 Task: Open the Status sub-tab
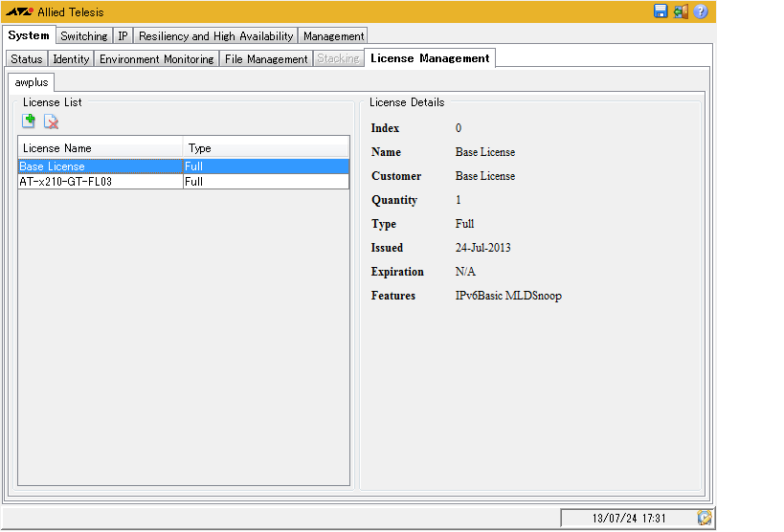tap(27, 59)
